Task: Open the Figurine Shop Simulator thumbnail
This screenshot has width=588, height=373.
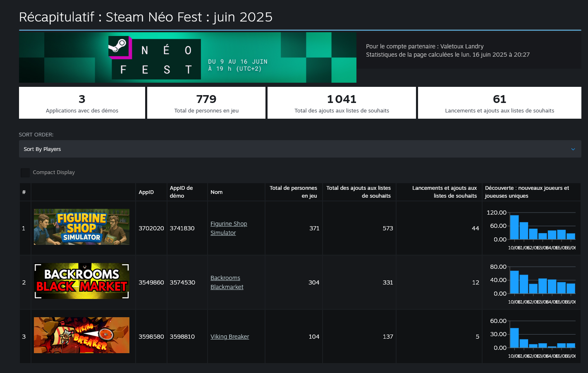Action: coord(81,227)
